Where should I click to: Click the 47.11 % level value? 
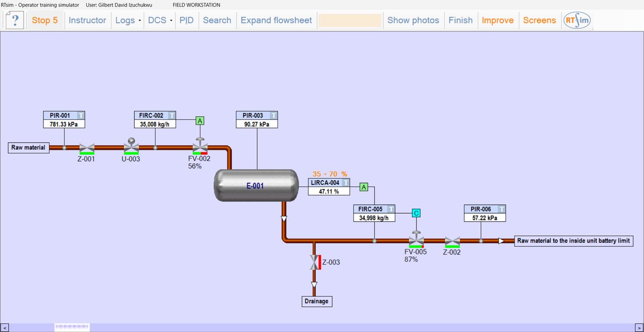(x=330, y=191)
